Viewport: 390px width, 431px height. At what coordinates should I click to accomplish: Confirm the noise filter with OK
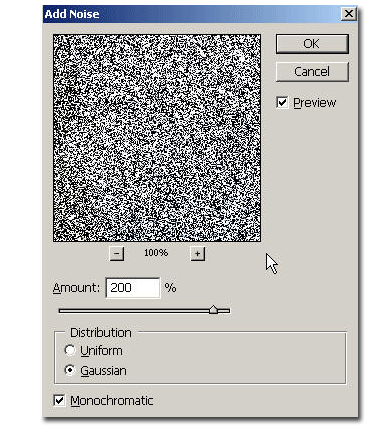point(312,44)
